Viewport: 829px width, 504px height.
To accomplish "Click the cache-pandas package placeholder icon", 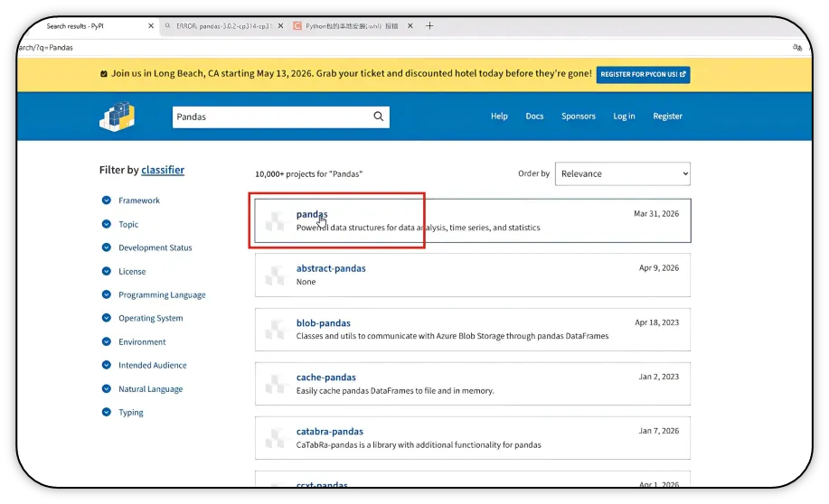I will click(275, 384).
